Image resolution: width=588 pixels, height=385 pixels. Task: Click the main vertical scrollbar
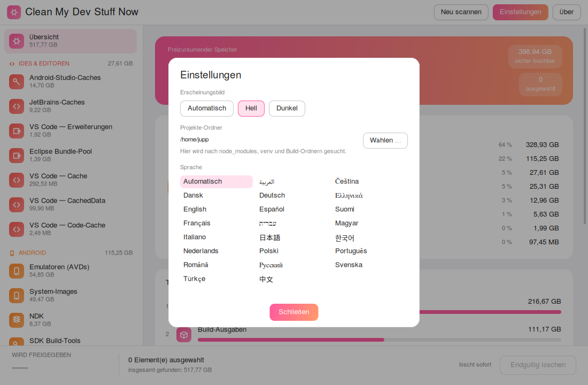pyautogui.click(x=585, y=126)
